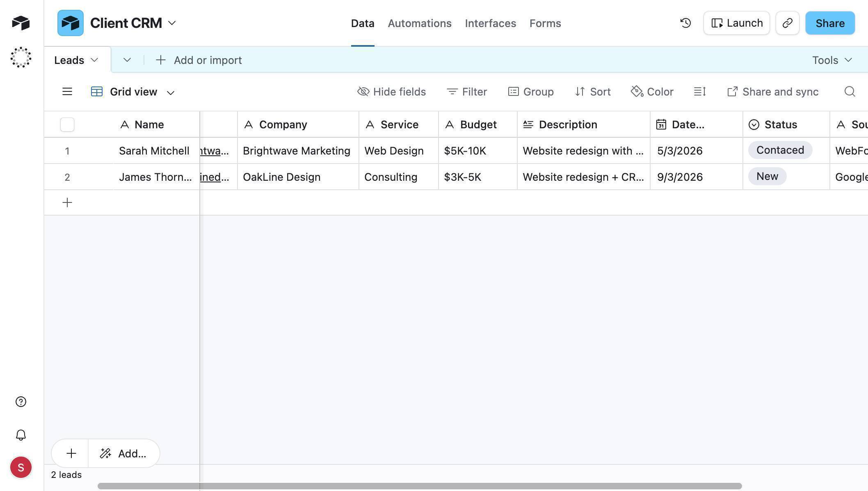Copy the base link via the link icon
868x491 pixels.
787,23
